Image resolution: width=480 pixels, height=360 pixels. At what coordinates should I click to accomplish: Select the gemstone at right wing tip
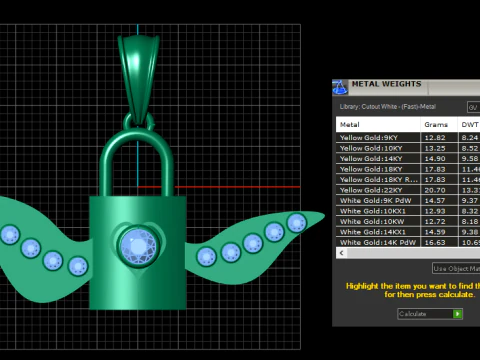[296, 222]
